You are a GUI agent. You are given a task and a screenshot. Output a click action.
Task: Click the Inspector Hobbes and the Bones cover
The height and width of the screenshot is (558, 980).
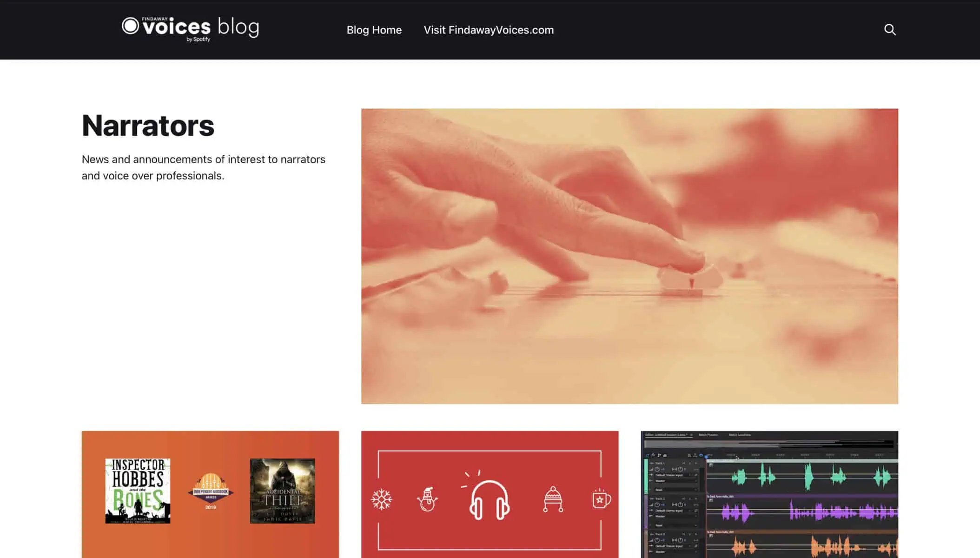[138, 491]
